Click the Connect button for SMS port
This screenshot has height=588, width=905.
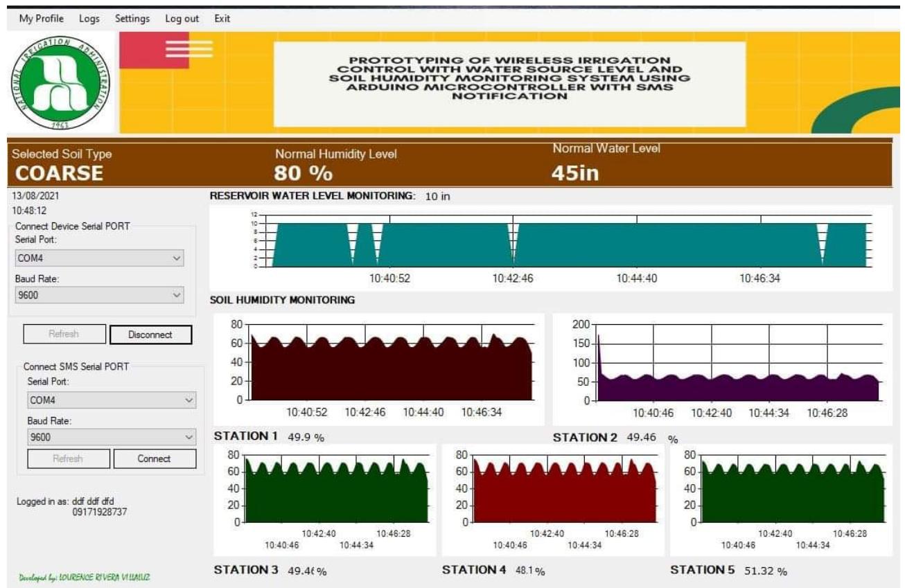[155, 458]
